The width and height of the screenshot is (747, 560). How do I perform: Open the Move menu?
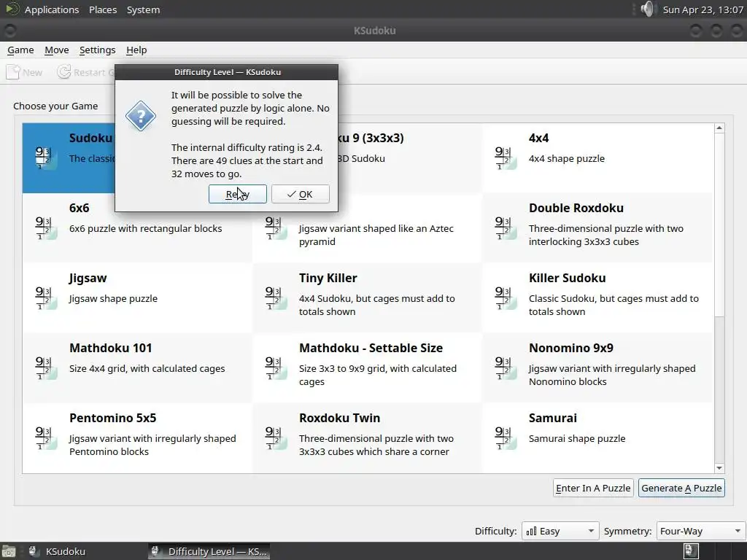click(57, 50)
